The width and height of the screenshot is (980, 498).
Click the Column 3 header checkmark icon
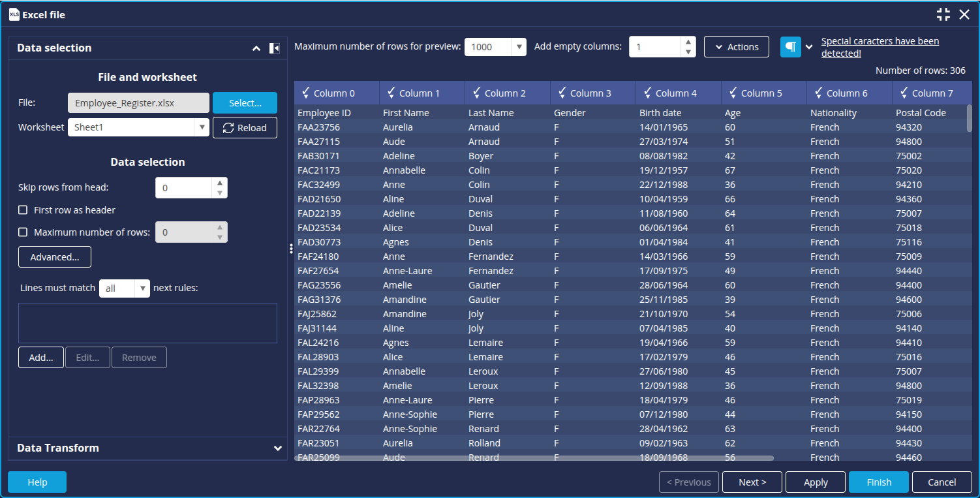560,93
